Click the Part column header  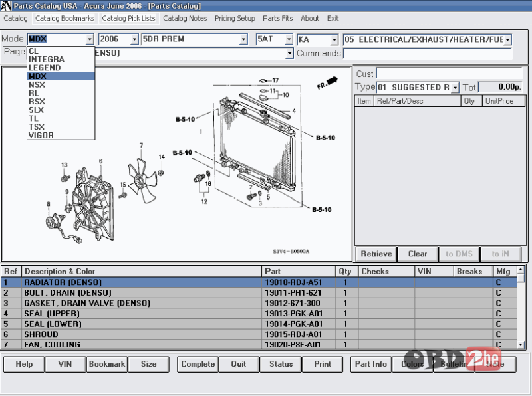coord(299,272)
